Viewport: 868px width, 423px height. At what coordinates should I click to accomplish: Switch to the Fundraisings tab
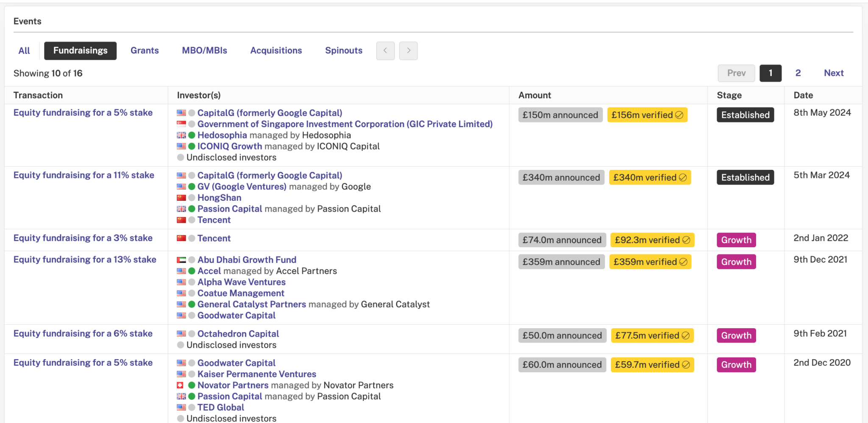[x=81, y=51]
